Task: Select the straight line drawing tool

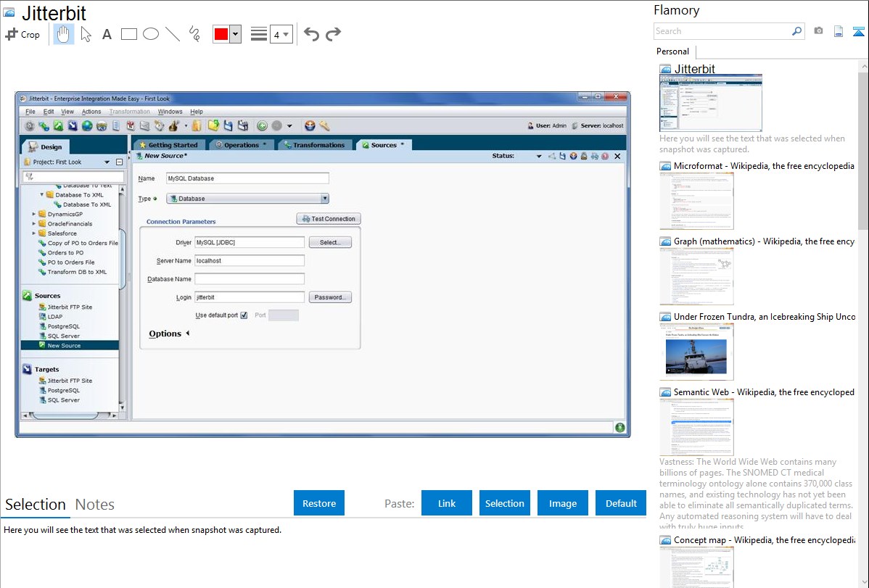Action: coord(172,34)
